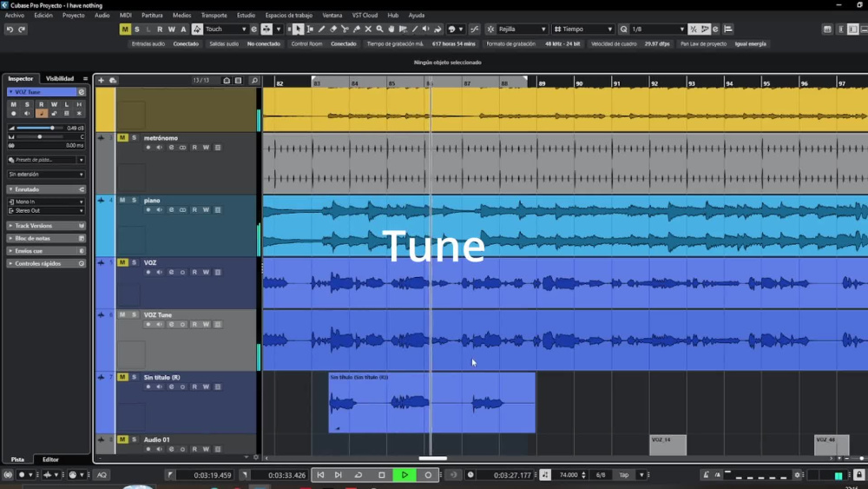868x489 pixels.
Task: Click AQ adjust quantize button
Action: [x=102, y=475]
